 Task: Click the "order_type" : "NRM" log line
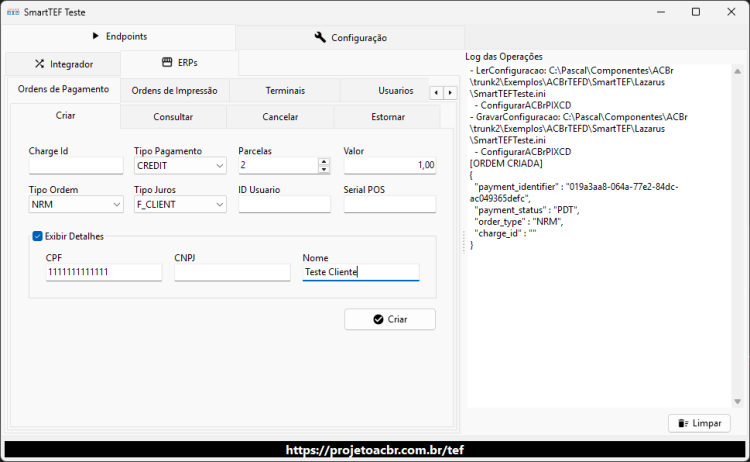[518, 221]
